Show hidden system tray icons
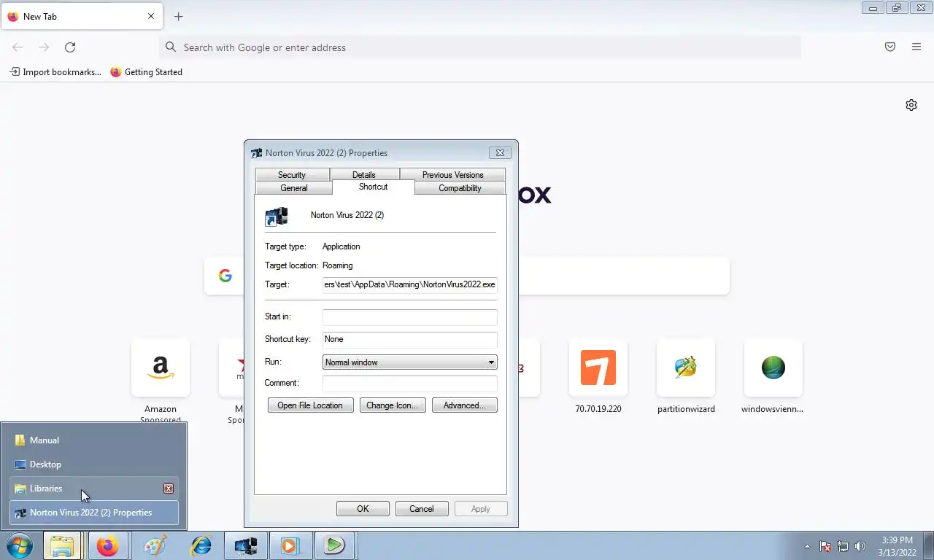Viewport: 934px width, 560px height. coord(807,546)
